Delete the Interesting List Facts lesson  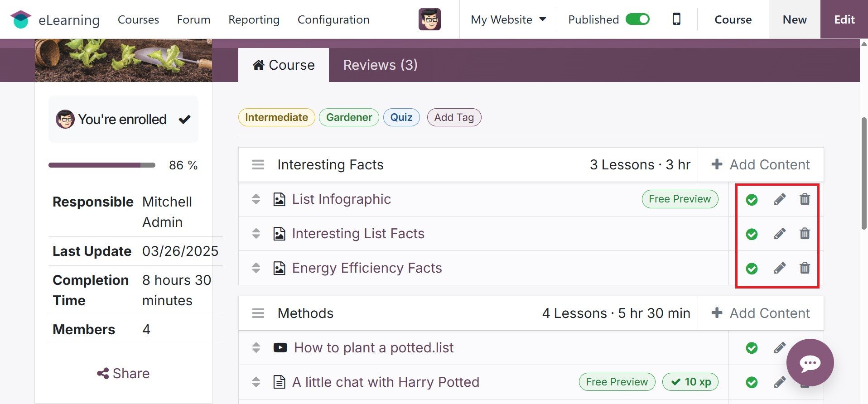pos(805,234)
